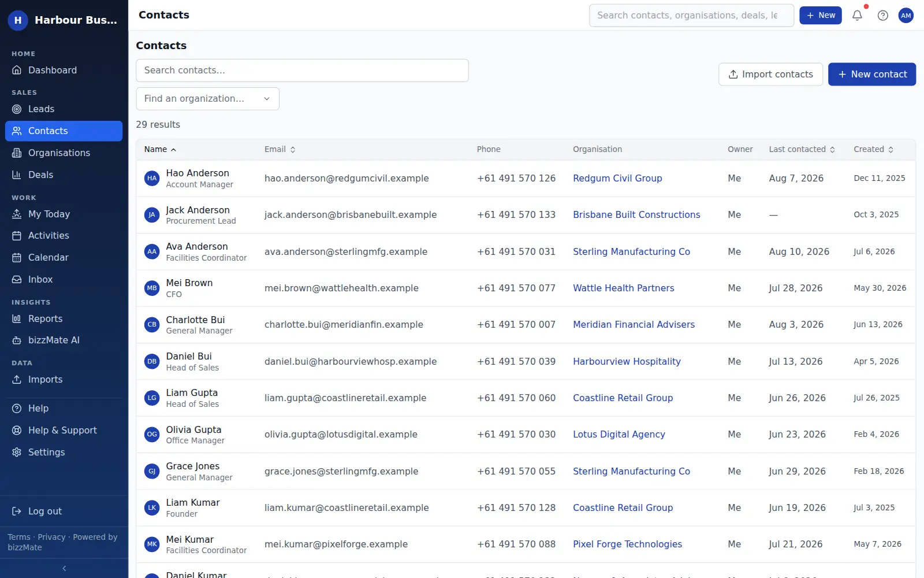This screenshot has height=578, width=924.
Task: Click the Terms footer link
Action: pos(18,537)
